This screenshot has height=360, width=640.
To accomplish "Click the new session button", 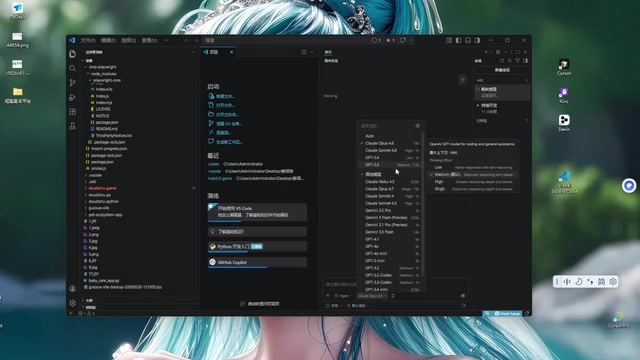I will tap(502, 70).
